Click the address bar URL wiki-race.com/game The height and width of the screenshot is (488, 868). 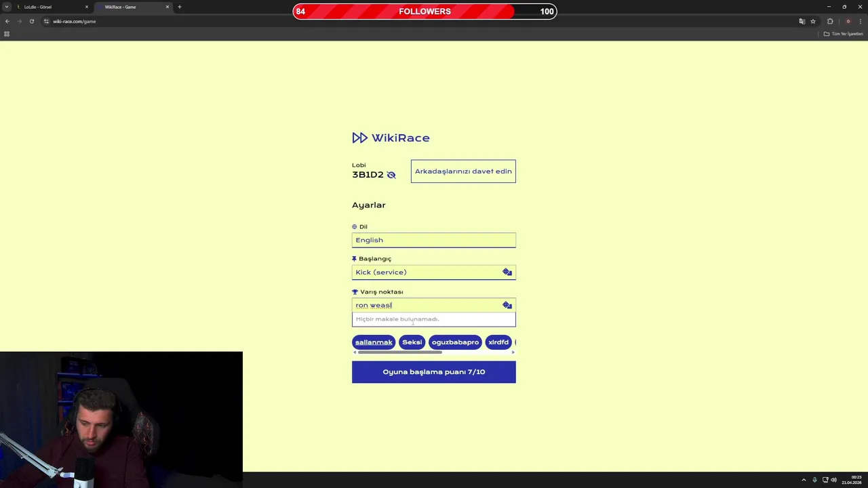pyautogui.click(x=75, y=21)
